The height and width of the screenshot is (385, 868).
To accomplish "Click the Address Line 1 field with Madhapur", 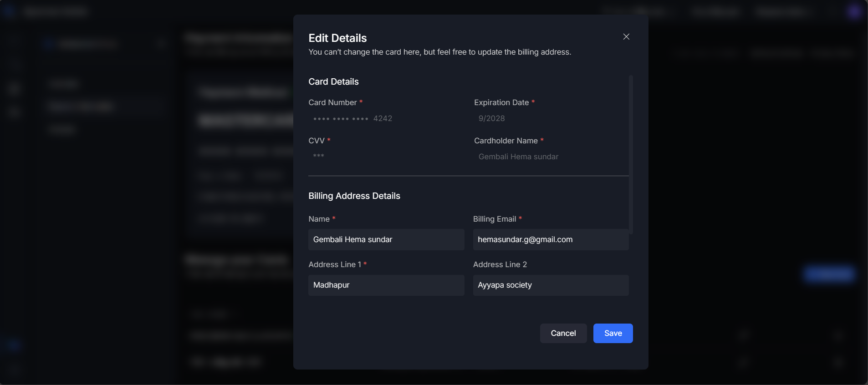I will click(x=386, y=285).
